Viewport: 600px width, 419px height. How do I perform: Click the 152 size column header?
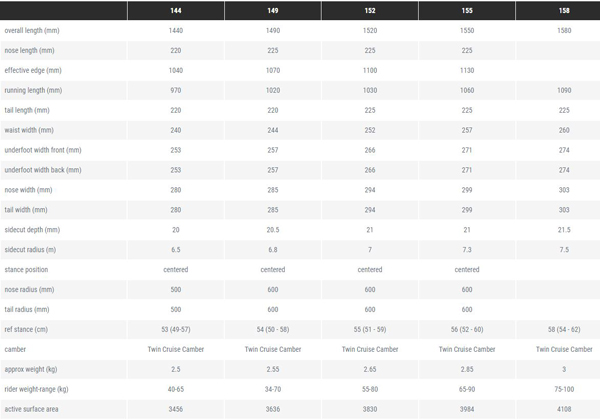(x=369, y=11)
